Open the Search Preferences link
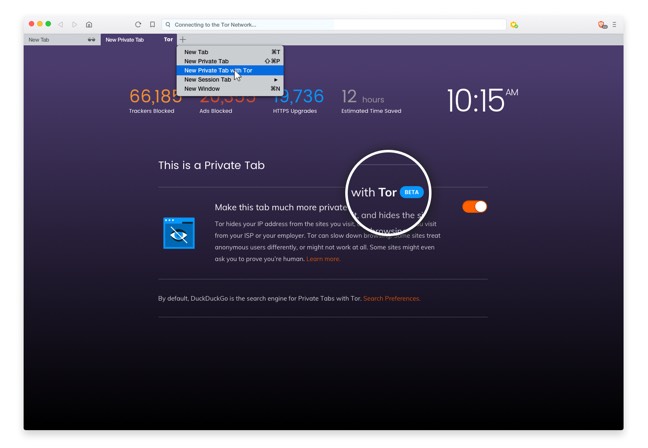The image size is (648, 448). coord(391,298)
